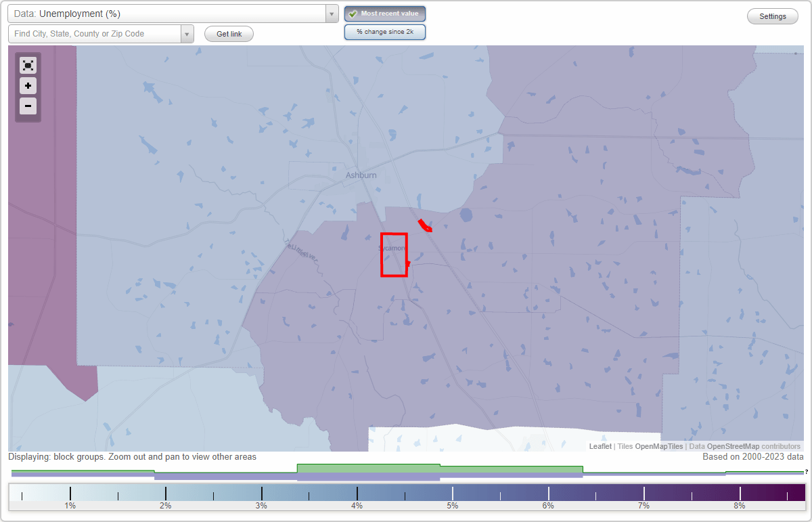812x522 pixels.
Task: Enable the Most recent value display mode
Action: [x=385, y=13]
